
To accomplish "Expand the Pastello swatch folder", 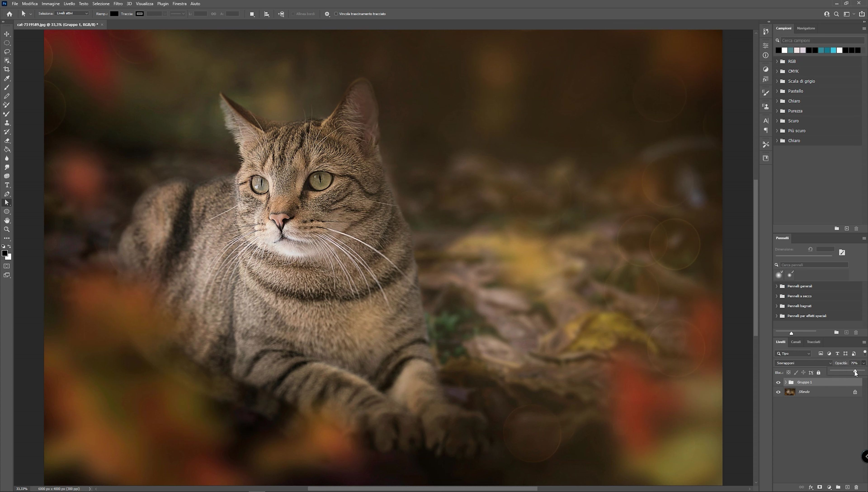I will tap(777, 91).
